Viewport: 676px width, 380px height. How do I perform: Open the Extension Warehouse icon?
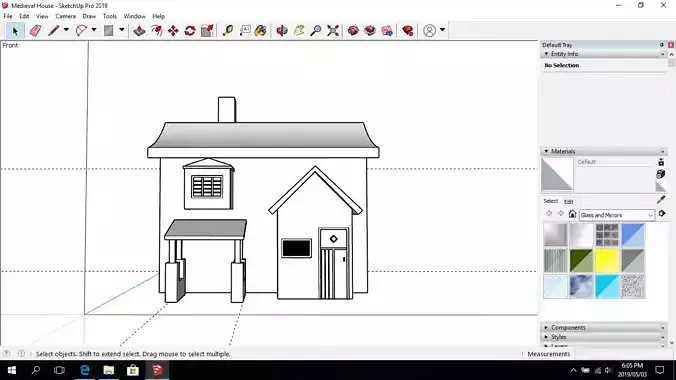pos(370,31)
